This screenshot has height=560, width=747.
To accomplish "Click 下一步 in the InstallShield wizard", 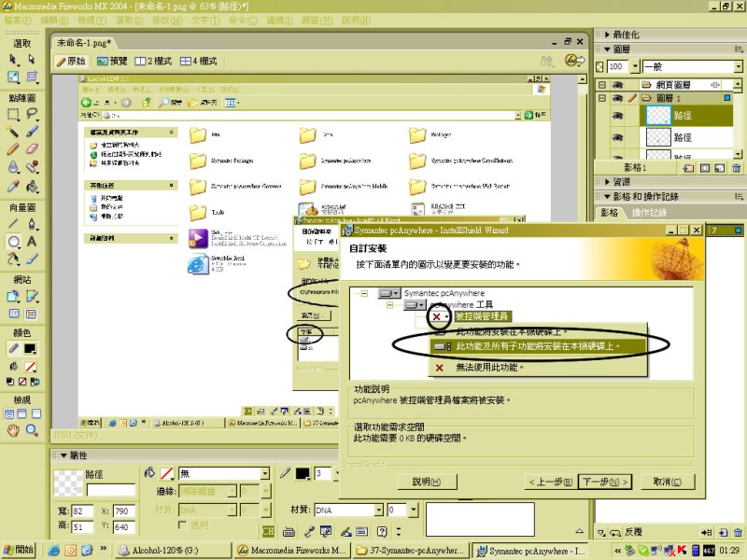I will [604, 482].
